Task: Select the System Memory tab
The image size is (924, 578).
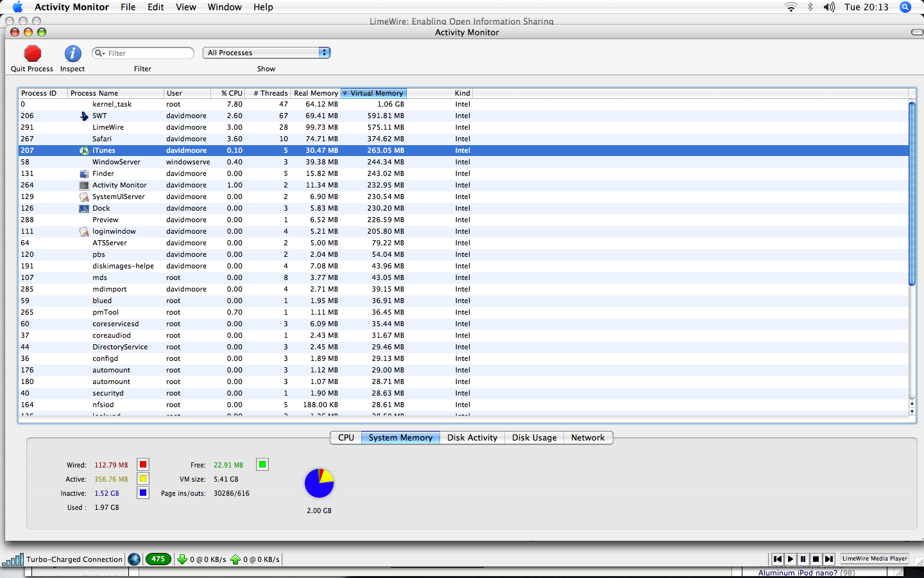Action: (x=400, y=438)
